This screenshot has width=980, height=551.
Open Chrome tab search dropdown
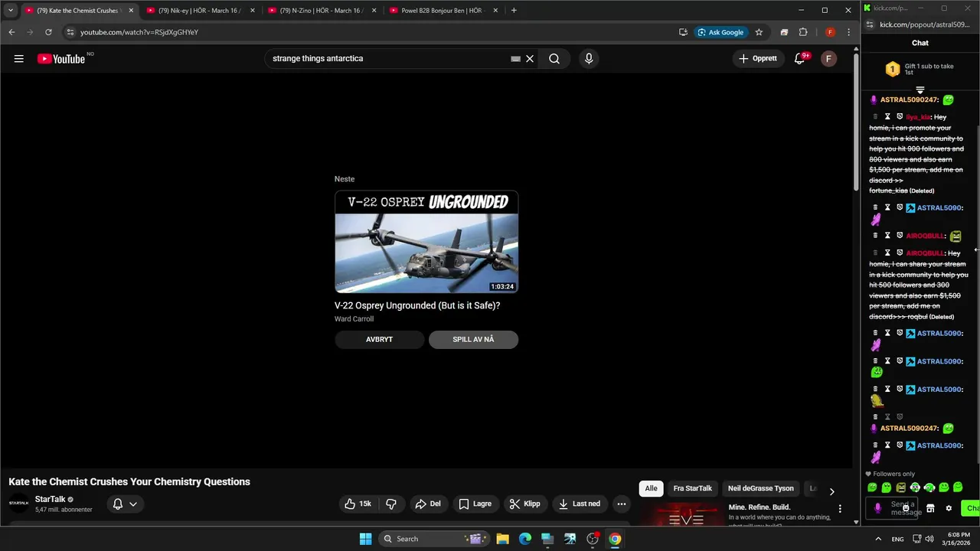coord(10,11)
